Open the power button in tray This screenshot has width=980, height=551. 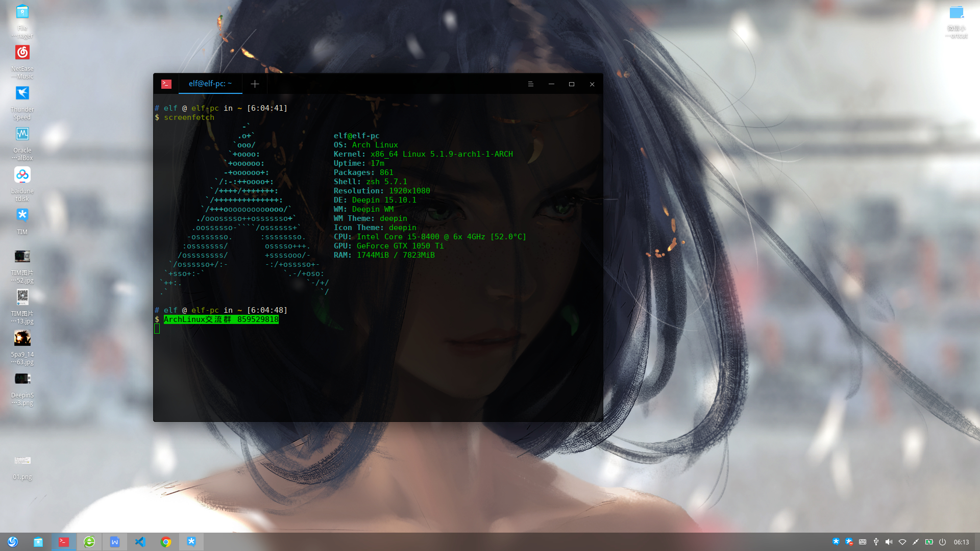(942, 542)
